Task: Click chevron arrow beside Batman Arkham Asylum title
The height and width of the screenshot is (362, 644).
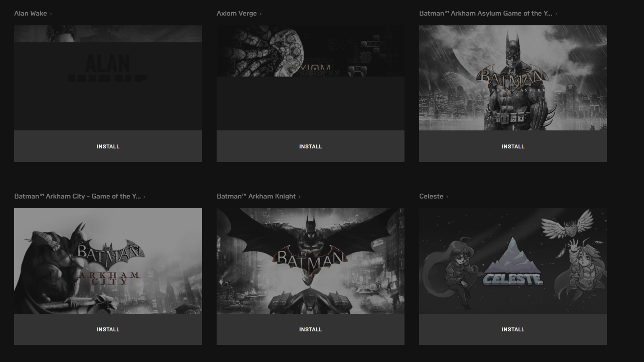Action: 556,14
